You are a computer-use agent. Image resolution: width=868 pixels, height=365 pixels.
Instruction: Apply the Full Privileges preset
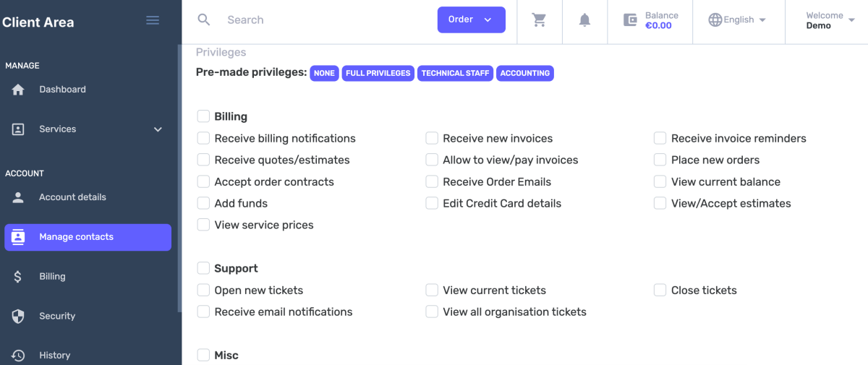click(378, 73)
